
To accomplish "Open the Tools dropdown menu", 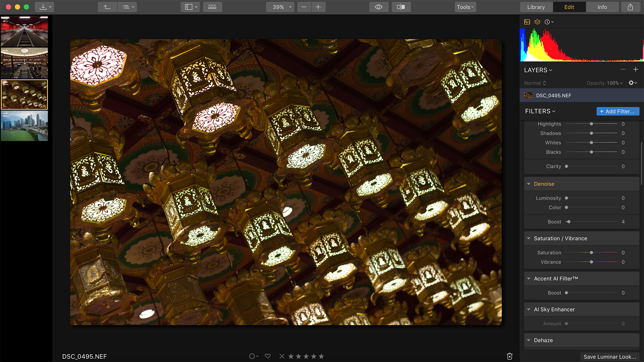I will [465, 7].
